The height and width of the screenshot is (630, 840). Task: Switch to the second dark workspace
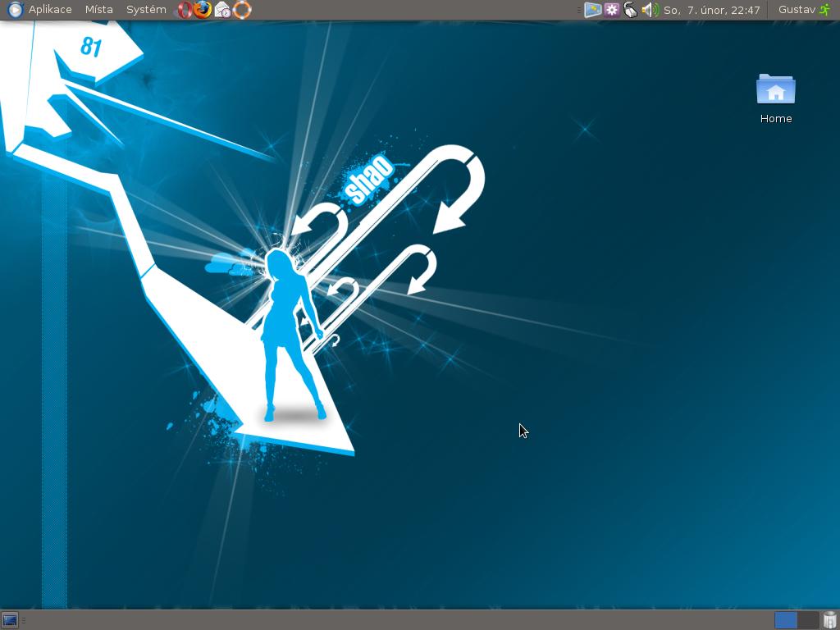pyautogui.click(x=808, y=620)
